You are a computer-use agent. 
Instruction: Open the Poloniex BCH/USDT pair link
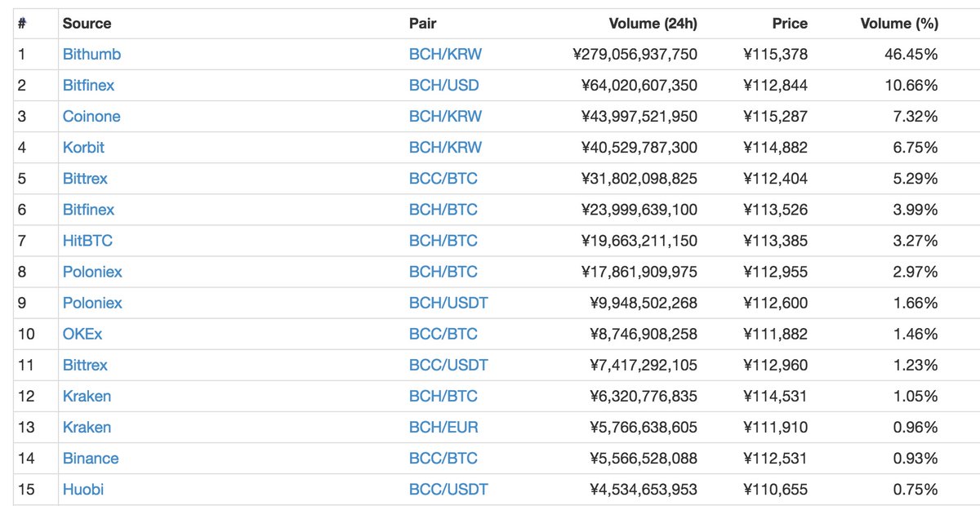click(448, 303)
